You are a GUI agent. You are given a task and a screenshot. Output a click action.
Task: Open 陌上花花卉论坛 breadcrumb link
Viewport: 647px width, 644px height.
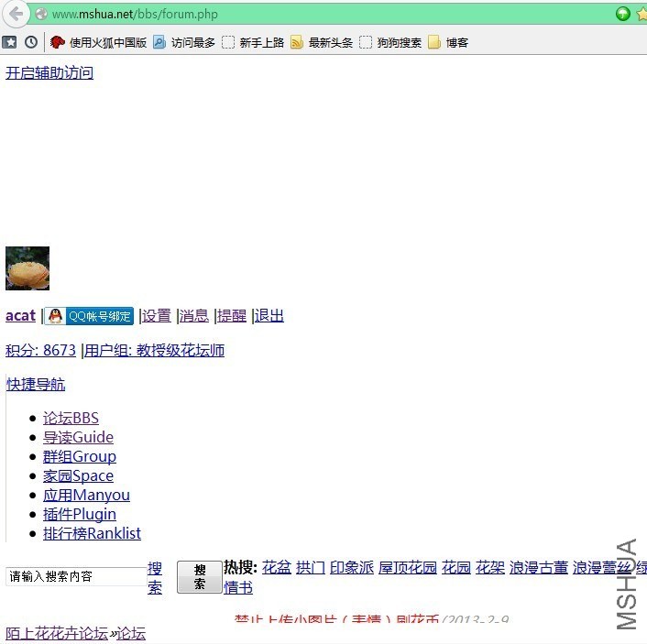pos(57,633)
